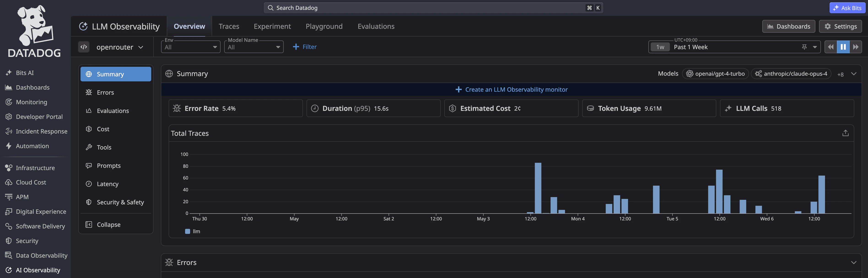Pause live time updates
868x278 pixels.
pyautogui.click(x=843, y=47)
